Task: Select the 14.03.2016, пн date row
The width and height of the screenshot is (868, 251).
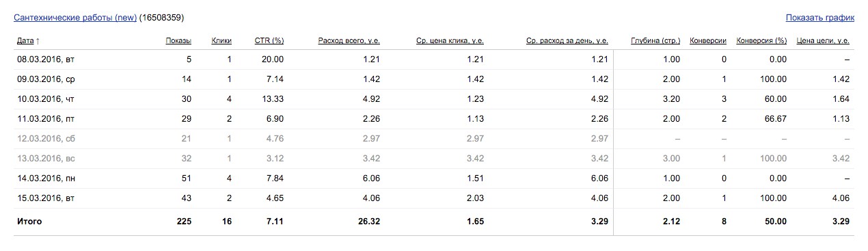Action: [434, 179]
